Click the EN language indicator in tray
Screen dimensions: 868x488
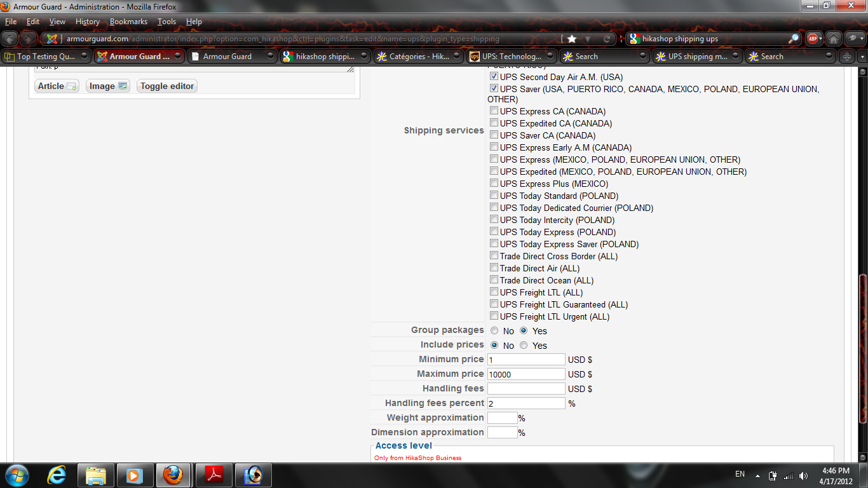pyautogui.click(x=740, y=474)
